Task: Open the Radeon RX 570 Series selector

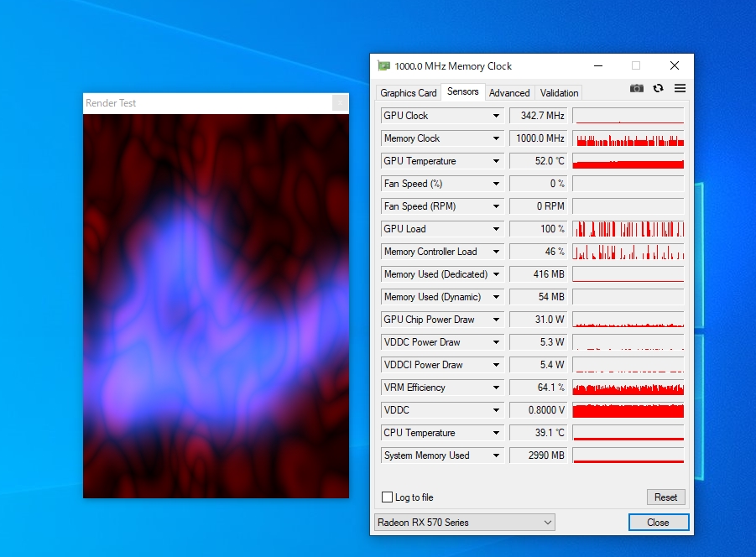Action: point(465,523)
